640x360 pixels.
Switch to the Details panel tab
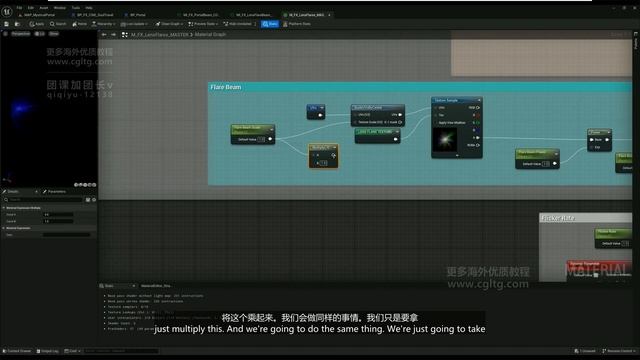[x=14, y=191]
